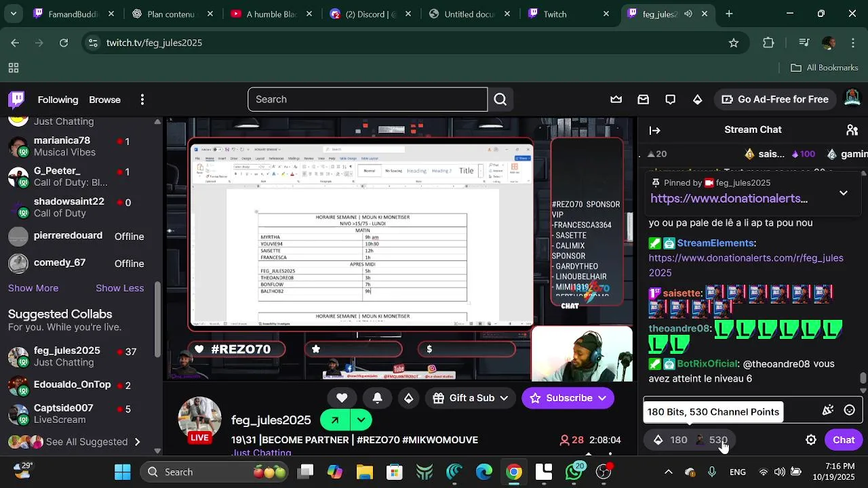Viewport: 868px width, 488px height.
Task: Open File Explorer from the taskbar
Action: coord(365,472)
